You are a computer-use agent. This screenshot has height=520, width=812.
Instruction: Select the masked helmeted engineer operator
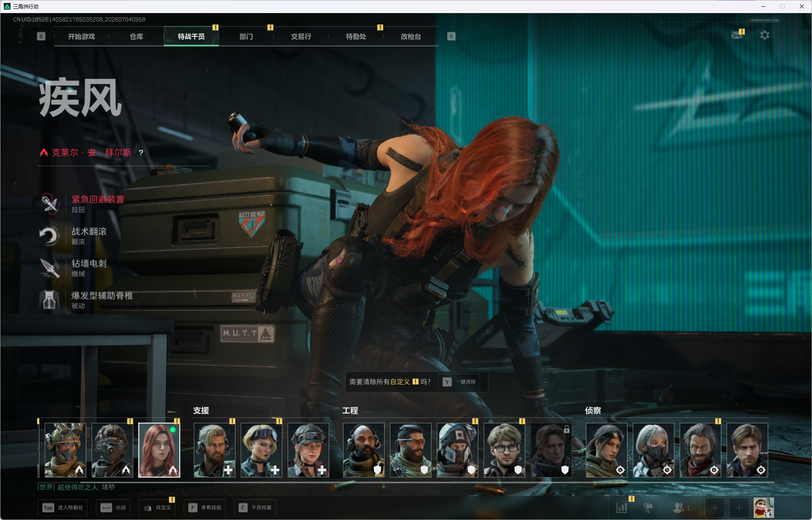click(458, 450)
